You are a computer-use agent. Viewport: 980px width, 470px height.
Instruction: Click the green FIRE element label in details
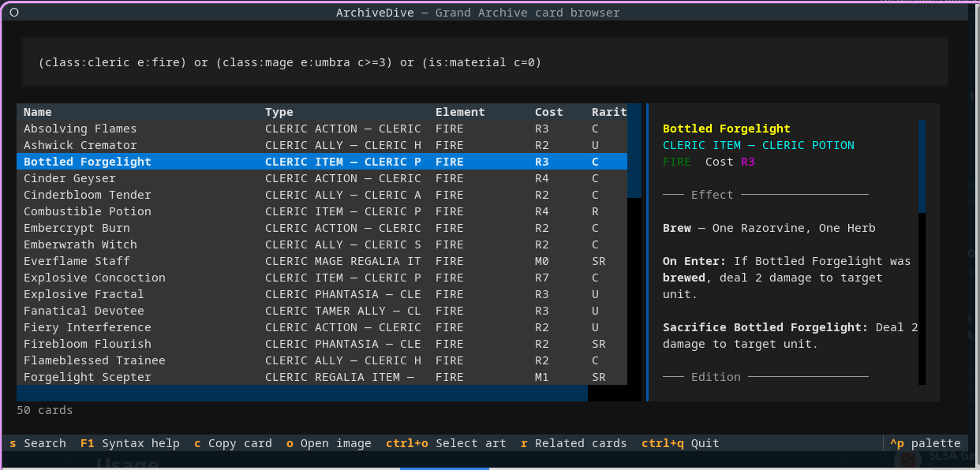[677, 162]
